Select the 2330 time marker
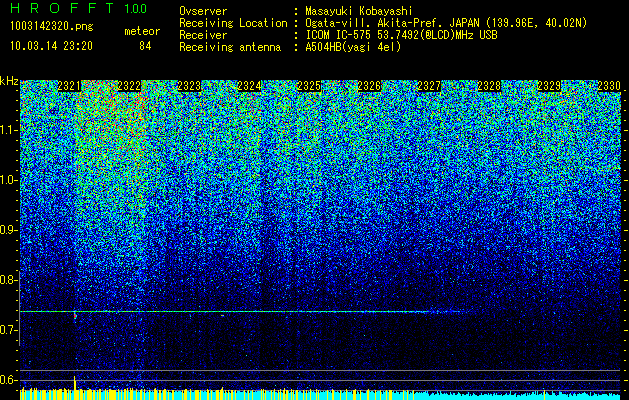Viewport: 629px width, 400px height. pos(609,86)
